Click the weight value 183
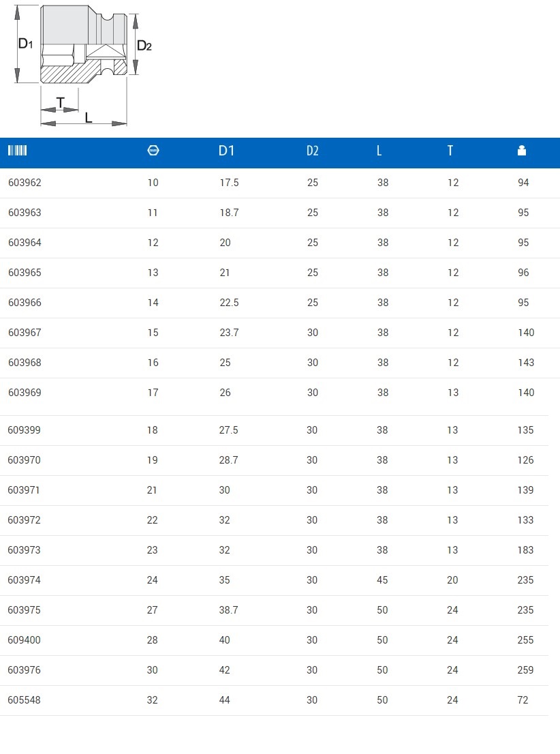The image size is (560, 754). [526, 550]
